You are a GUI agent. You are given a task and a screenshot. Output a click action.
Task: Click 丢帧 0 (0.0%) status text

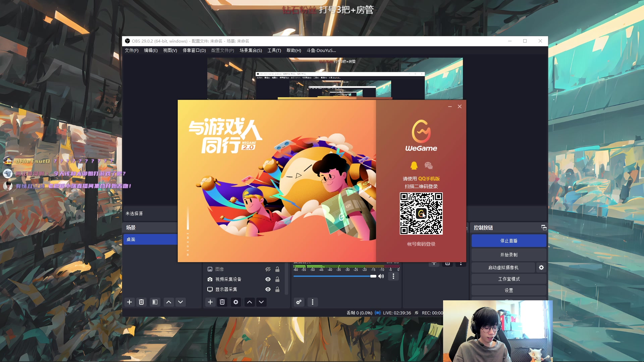(x=359, y=313)
